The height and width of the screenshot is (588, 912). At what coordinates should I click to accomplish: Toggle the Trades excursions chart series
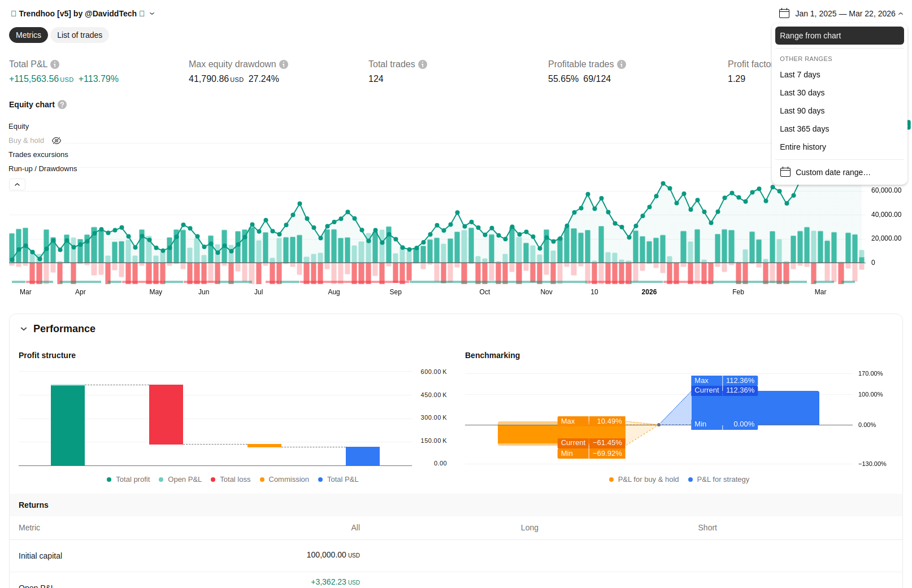click(x=38, y=155)
